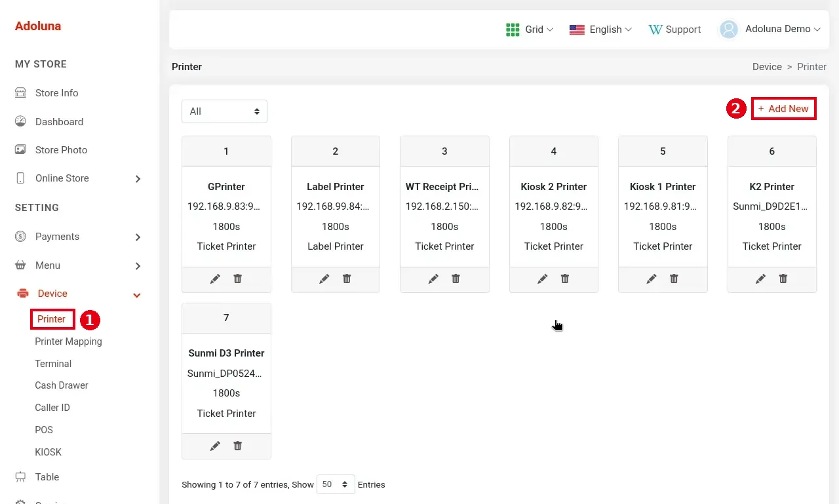Expand the Online Store submenu chevron

tap(138, 179)
